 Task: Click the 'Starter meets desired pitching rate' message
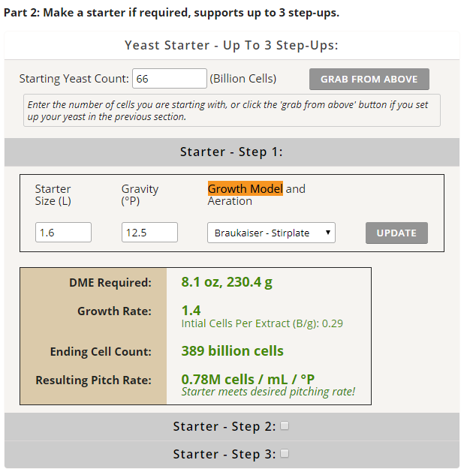[x=268, y=392]
